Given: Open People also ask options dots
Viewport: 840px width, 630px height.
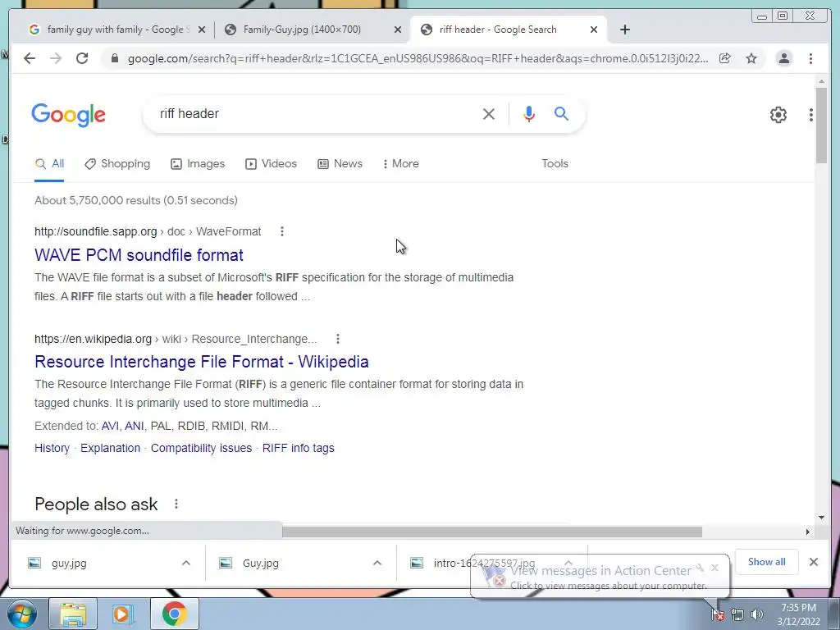Looking at the screenshot, I should tap(176, 504).
